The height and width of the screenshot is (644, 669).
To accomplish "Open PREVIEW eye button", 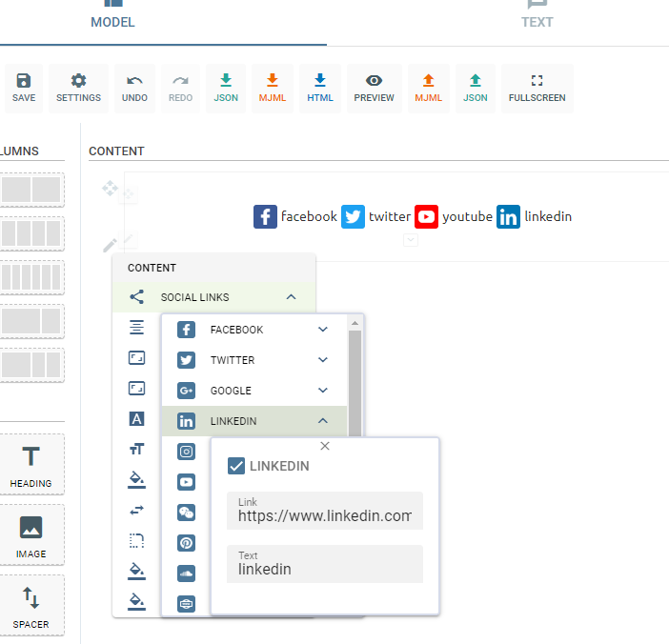I will point(375,89).
